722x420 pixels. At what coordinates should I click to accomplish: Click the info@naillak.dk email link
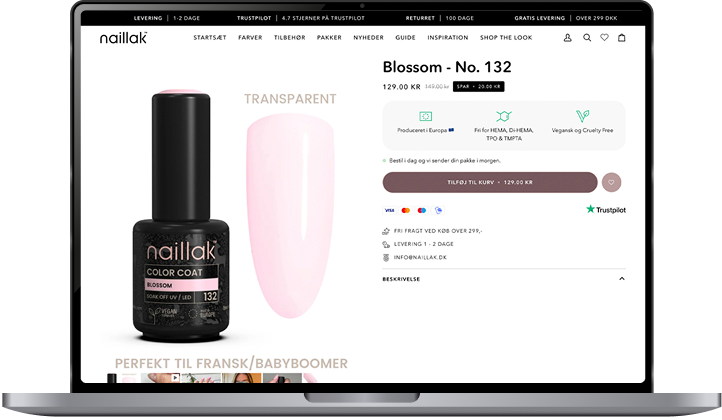pyautogui.click(x=420, y=257)
